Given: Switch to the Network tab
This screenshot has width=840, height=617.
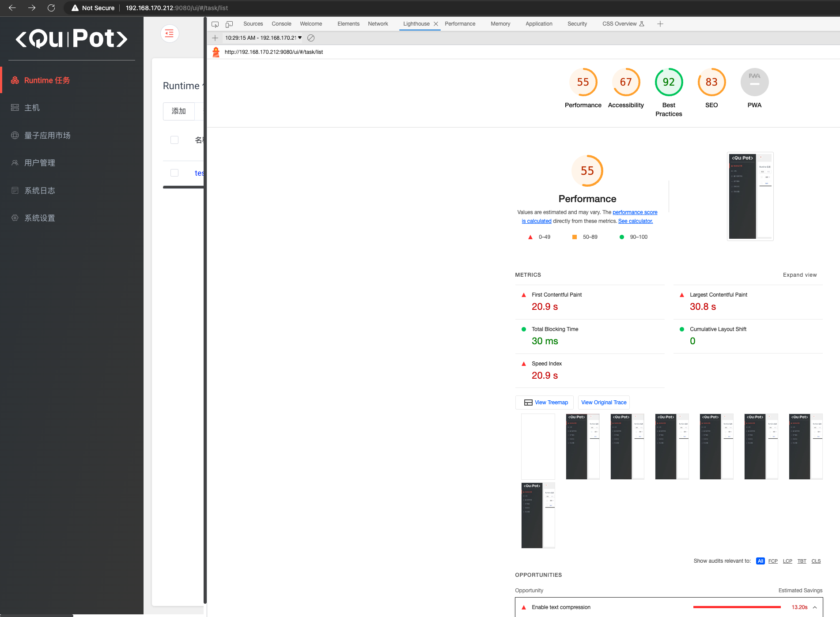Looking at the screenshot, I should [378, 24].
